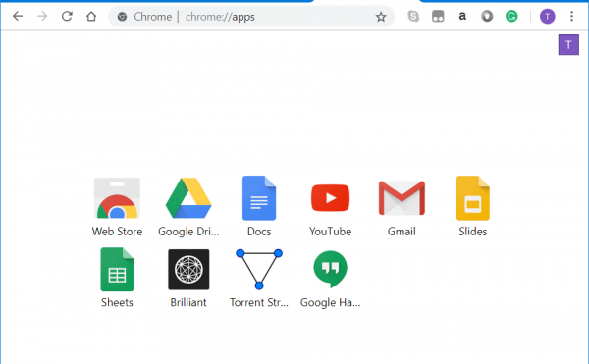Launch the YouTube app

[330, 198]
